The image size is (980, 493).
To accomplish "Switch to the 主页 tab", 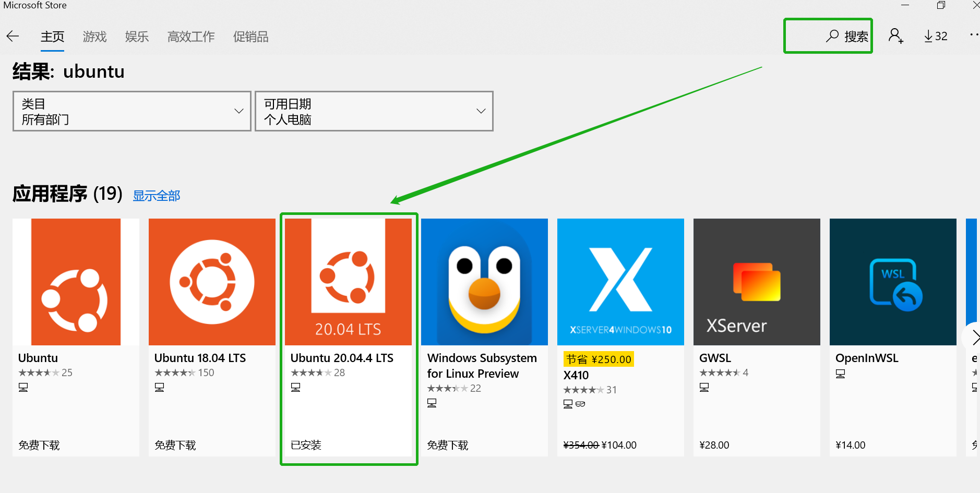I will point(52,37).
